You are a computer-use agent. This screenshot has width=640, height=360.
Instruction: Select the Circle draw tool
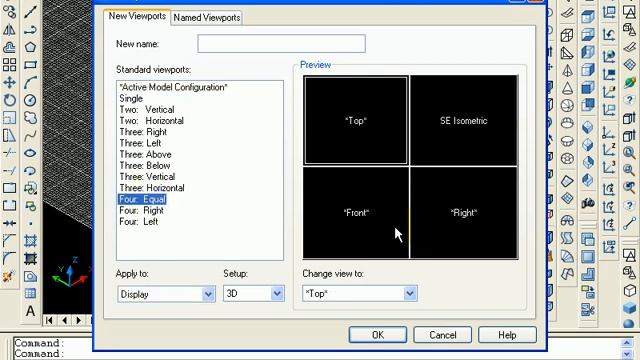[30, 100]
